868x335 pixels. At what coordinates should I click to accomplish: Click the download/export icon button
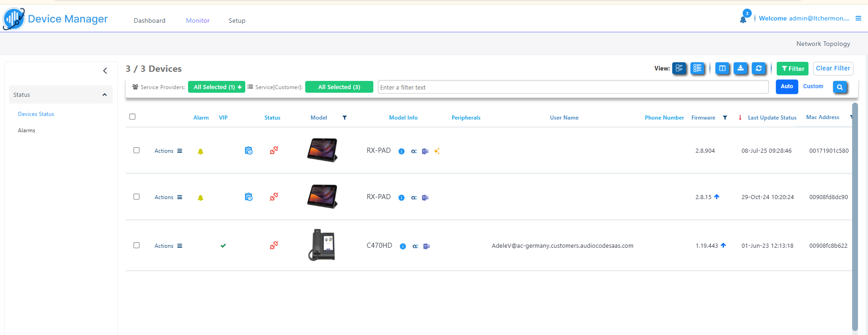pyautogui.click(x=740, y=69)
